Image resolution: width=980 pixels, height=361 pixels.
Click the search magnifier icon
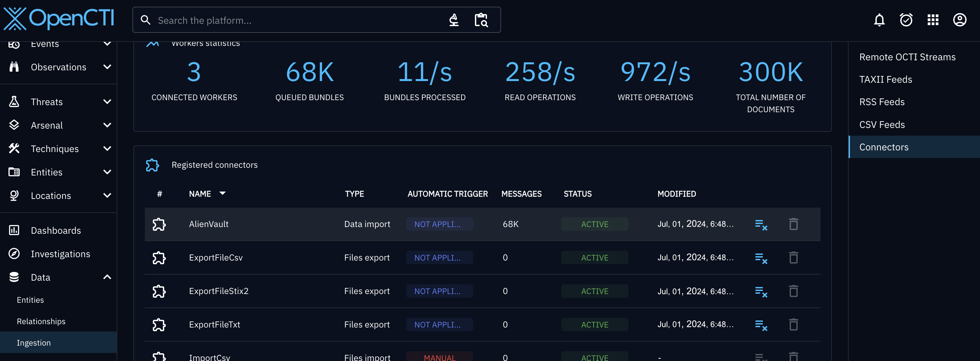click(x=145, y=20)
